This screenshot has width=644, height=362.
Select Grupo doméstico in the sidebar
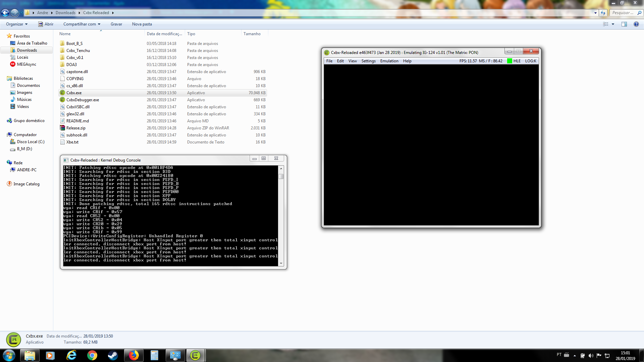click(x=26, y=121)
